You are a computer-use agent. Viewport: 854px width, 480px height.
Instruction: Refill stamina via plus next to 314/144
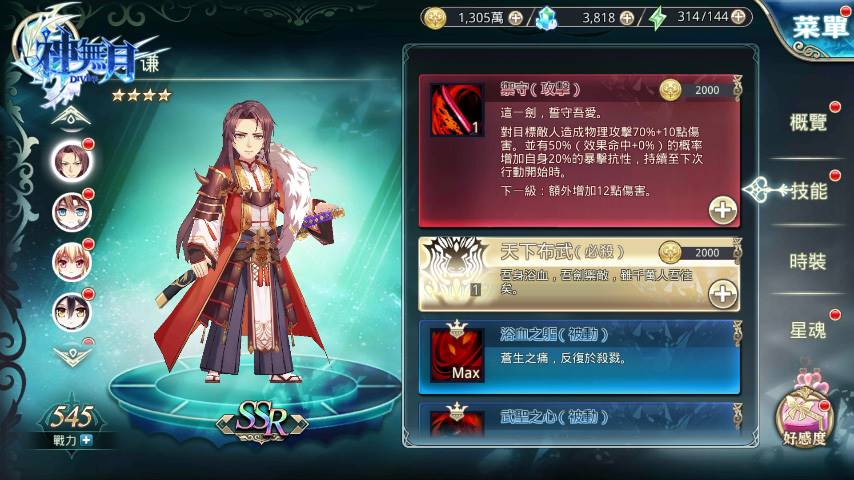739,17
